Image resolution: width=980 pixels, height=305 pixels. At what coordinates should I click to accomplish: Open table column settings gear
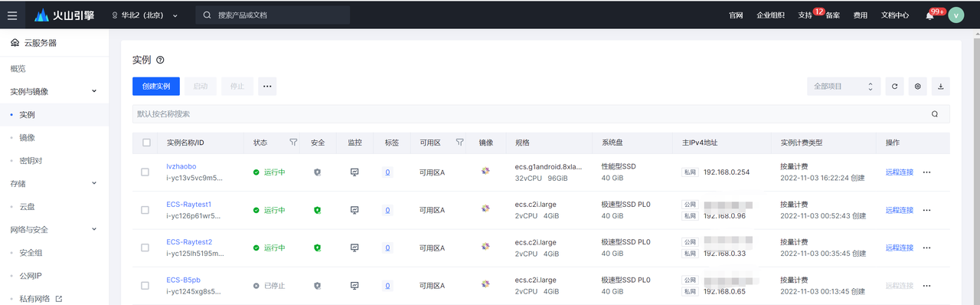pyautogui.click(x=918, y=87)
